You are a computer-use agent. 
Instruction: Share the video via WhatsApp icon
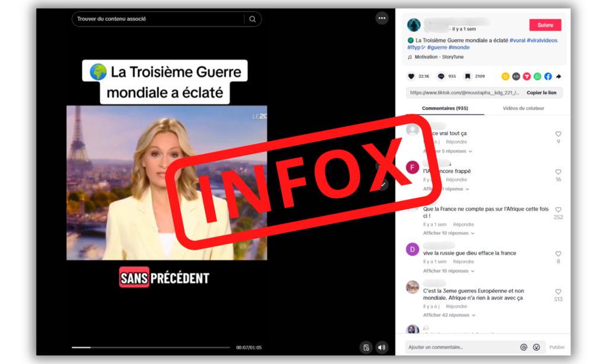pos(537,76)
